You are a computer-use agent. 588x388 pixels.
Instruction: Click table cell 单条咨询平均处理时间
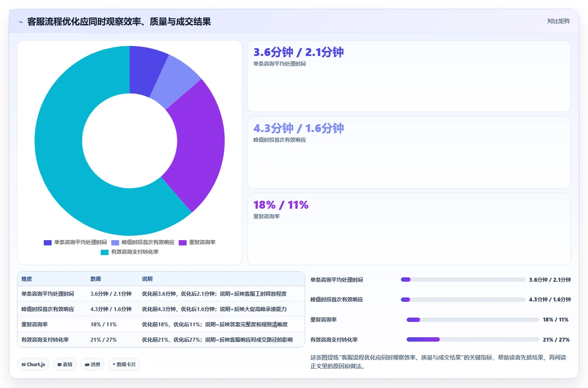point(48,294)
